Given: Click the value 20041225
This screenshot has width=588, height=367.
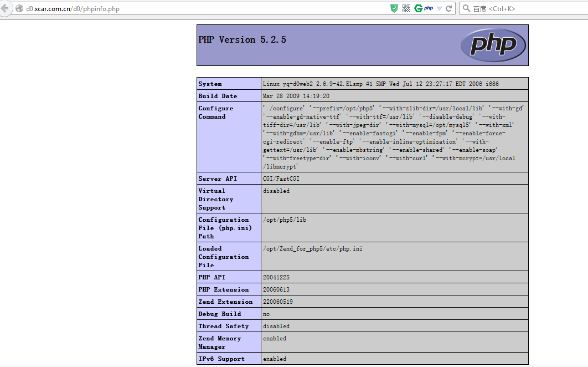Looking at the screenshot, I should point(276,277).
